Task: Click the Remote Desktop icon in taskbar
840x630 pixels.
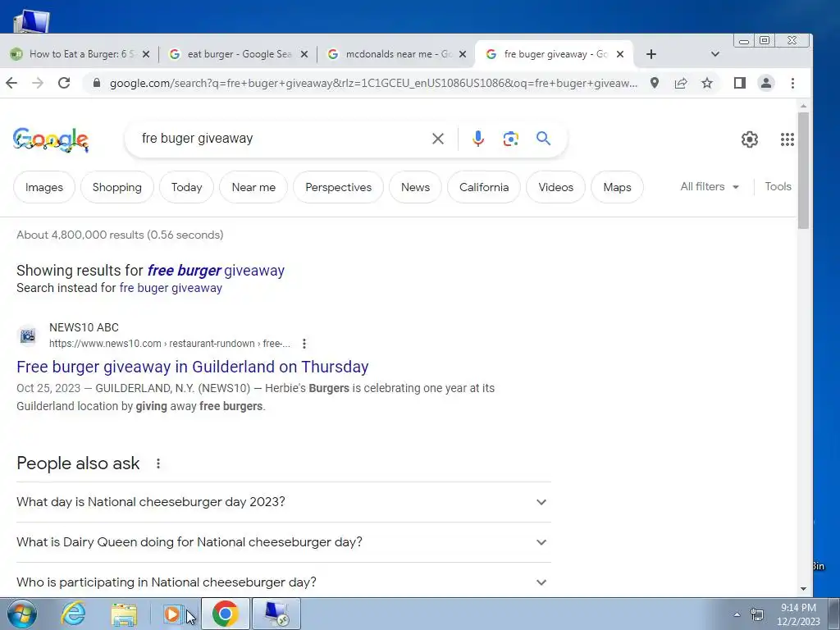Action: coord(276,614)
